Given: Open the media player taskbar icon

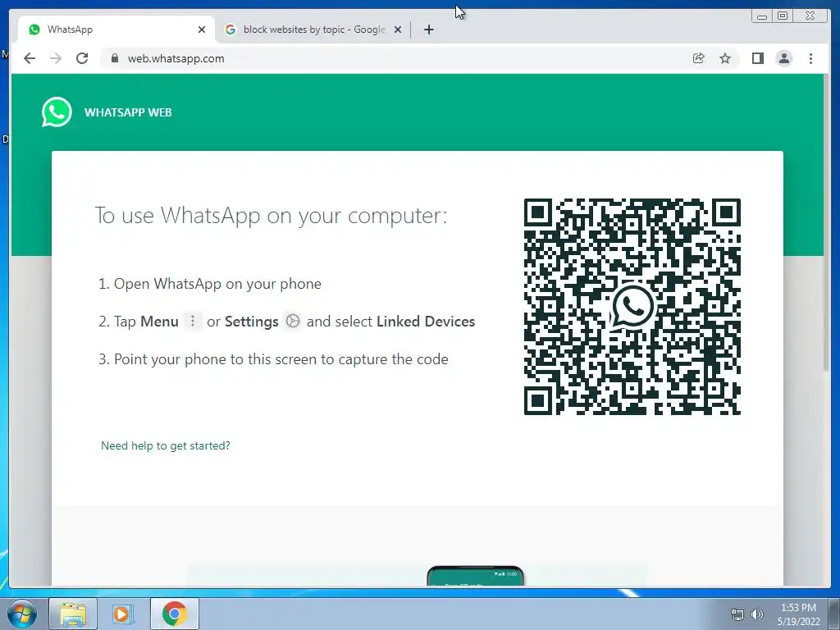Looking at the screenshot, I should pos(122,614).
